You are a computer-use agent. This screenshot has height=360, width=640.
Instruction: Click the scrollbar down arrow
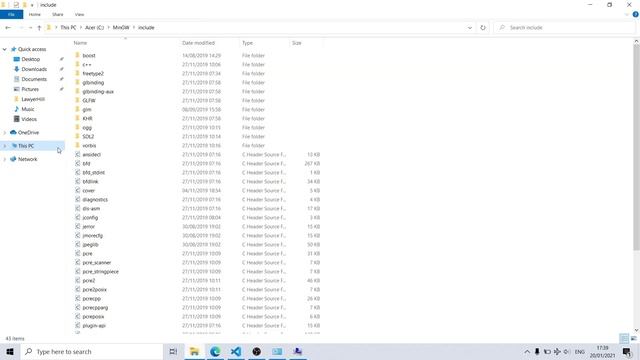636,330
